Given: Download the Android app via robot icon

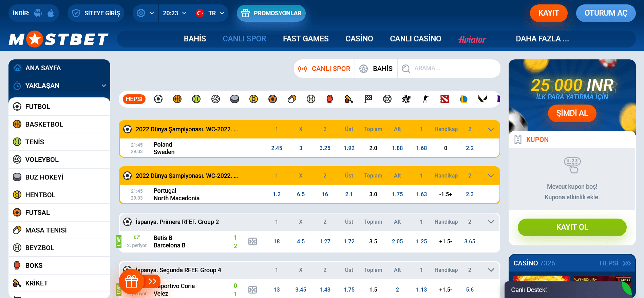Looking at the screenshot, I should 38,13.
